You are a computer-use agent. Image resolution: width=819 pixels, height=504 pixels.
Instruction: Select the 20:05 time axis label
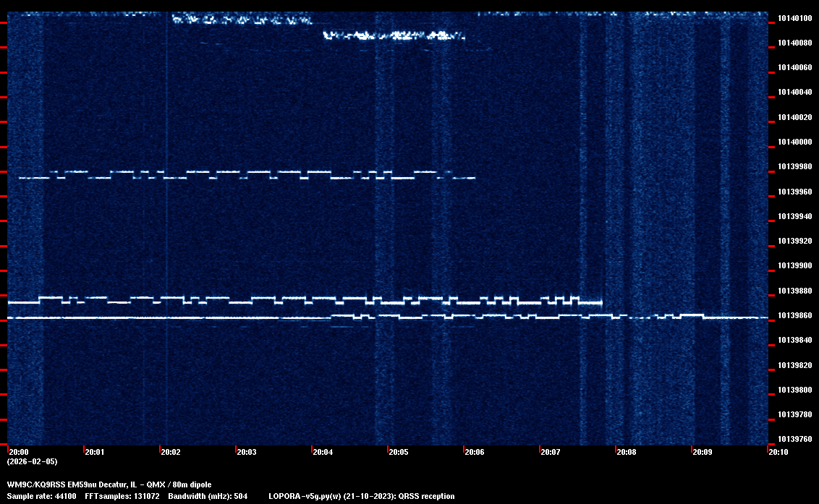[x=399, y=452]
